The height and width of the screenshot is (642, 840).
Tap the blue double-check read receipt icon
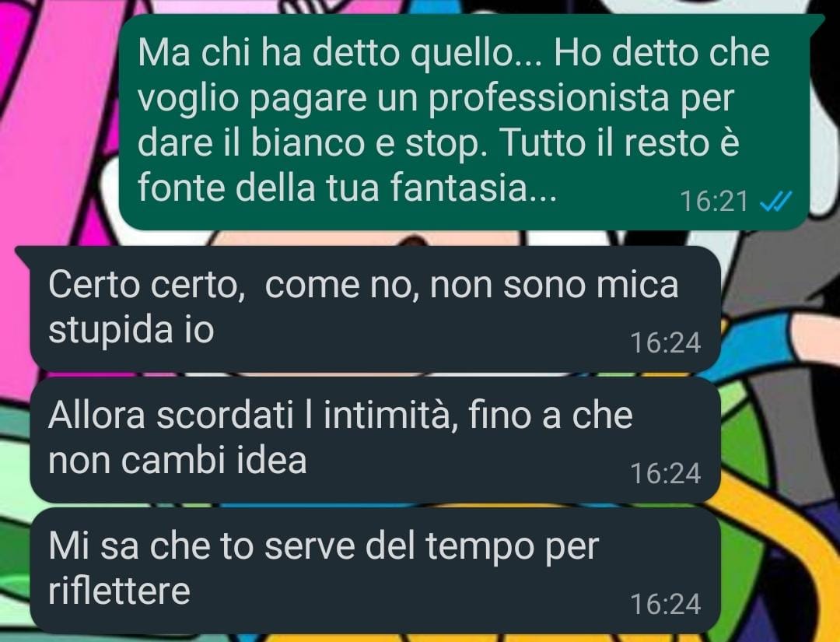point(775,202)
